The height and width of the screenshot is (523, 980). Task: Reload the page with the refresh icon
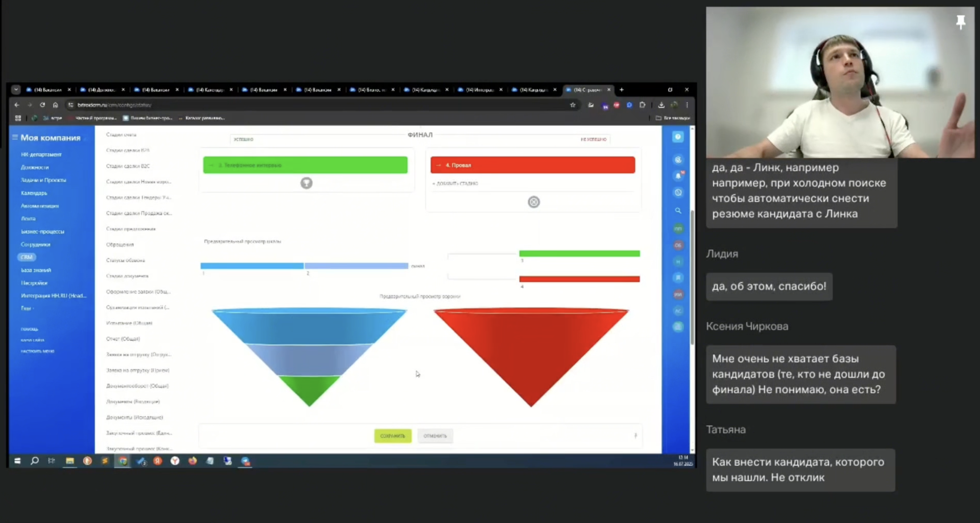click(42, 105)
